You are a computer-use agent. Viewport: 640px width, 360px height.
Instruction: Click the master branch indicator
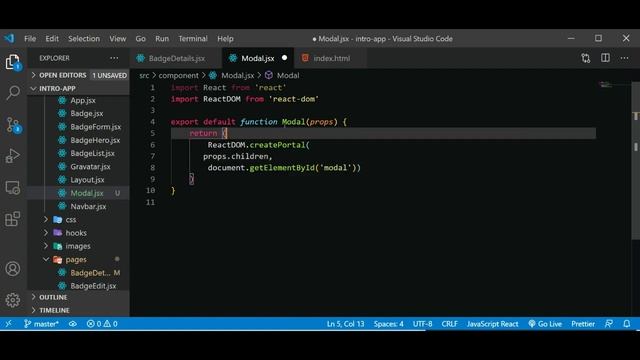pos(41,324)
